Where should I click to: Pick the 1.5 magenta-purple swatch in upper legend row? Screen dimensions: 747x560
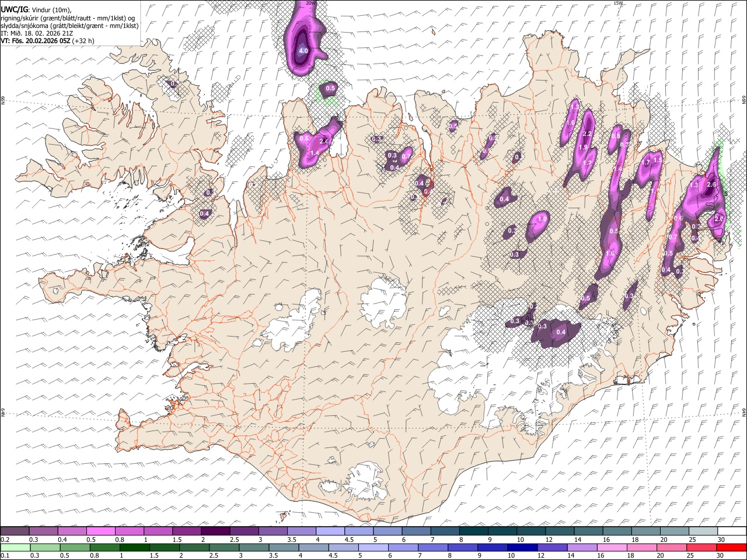186,531
